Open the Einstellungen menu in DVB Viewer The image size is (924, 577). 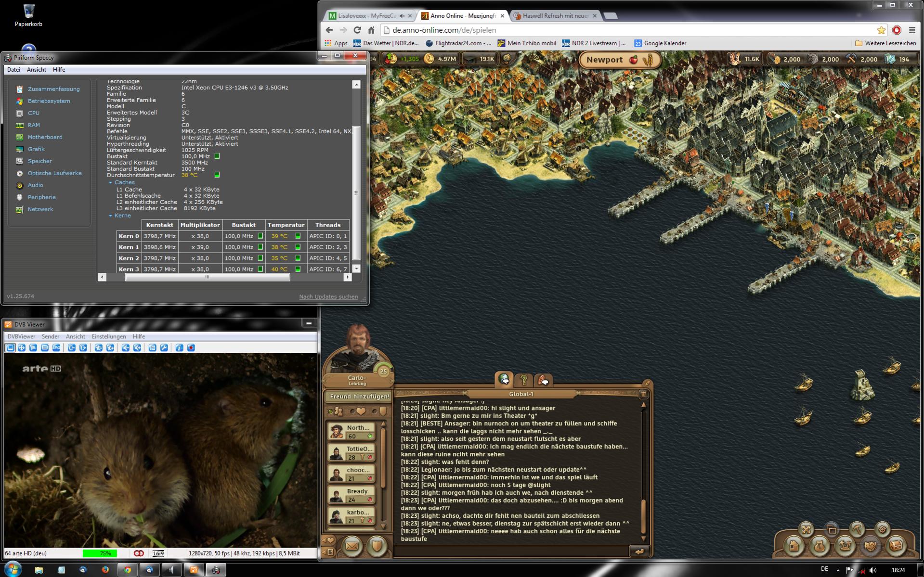109,336
